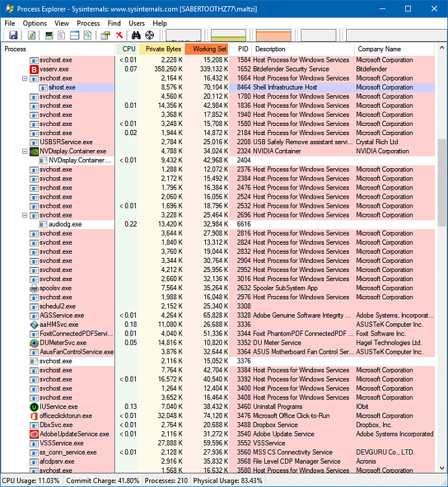The height and width of the screenshot is (487, 448).
Task: Click 'Physical Usage: 83.43%' status text
Action: [227, 481]
